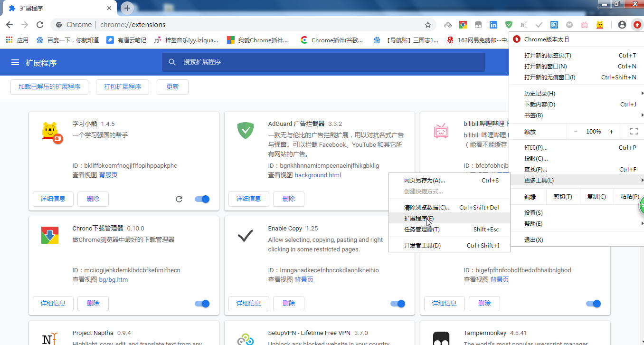Choose 清除浏览数据(C) in submenu
This screenshot has height=345, width=644.
pos(449,207)
